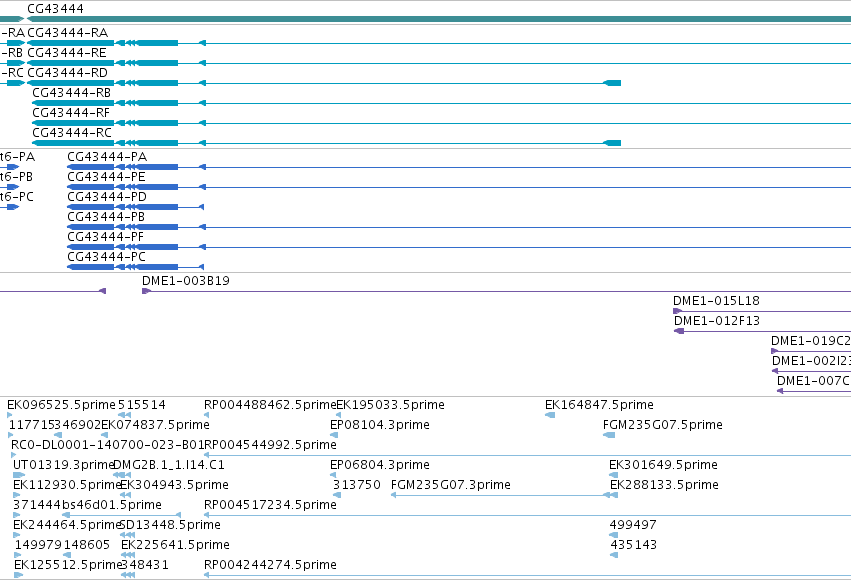This screenshot has width=851, height=580.
Task: Select the CG43444-PD protein label
Action: (107, 197)
